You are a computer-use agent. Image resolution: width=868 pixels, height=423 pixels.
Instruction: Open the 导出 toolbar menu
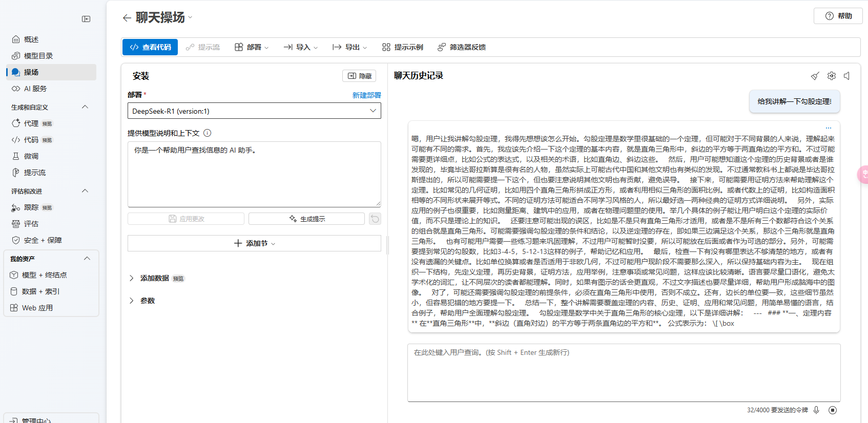point(349,47)
